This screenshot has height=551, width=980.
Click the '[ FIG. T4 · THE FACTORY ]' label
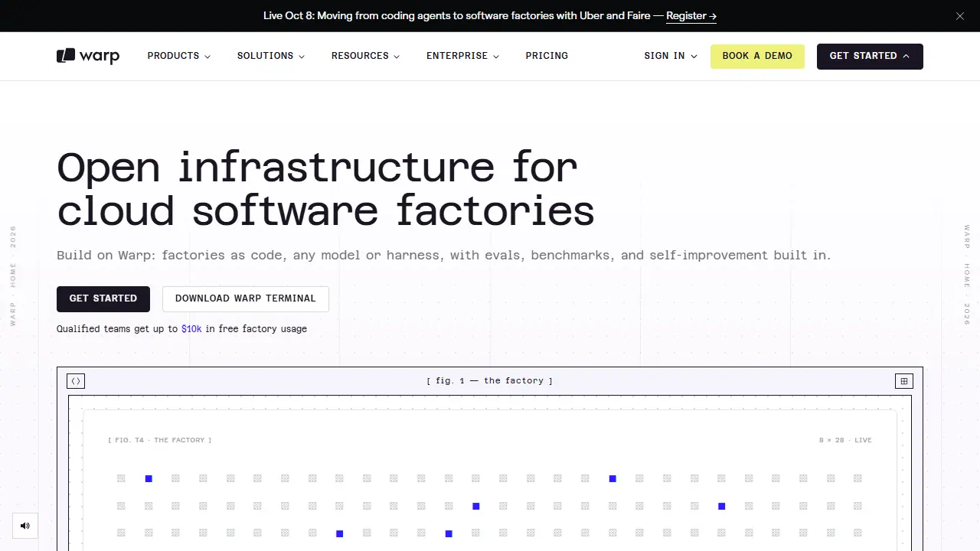[x=160, y=440]
